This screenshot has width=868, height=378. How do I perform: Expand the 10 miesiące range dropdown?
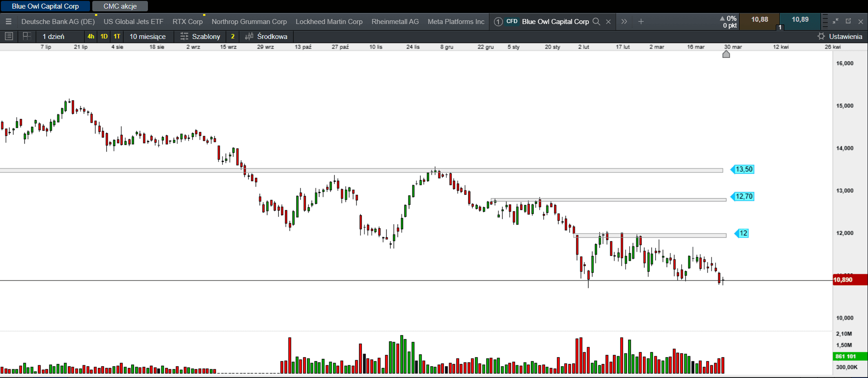(x=147, y=36)
